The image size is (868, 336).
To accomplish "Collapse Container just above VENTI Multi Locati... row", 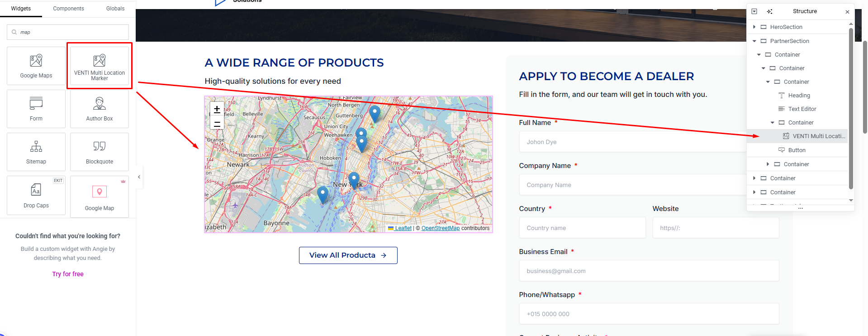I will coord(772,123).
